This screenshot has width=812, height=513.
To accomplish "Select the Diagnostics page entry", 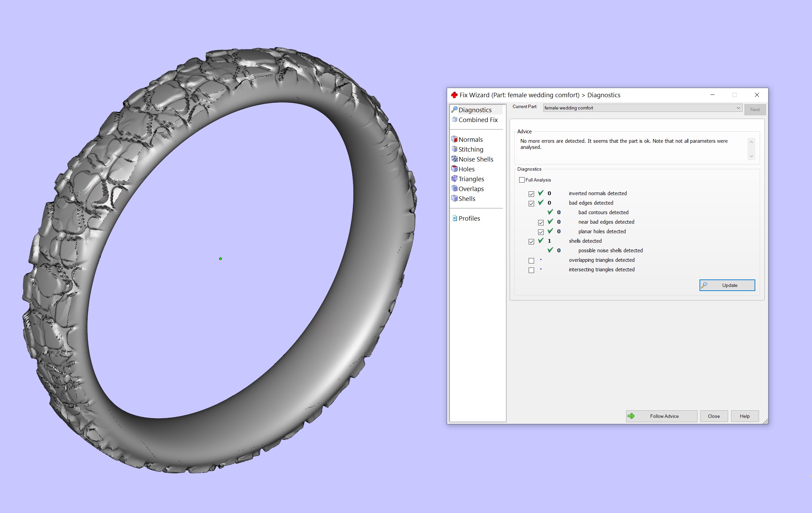I will [475, 110].
